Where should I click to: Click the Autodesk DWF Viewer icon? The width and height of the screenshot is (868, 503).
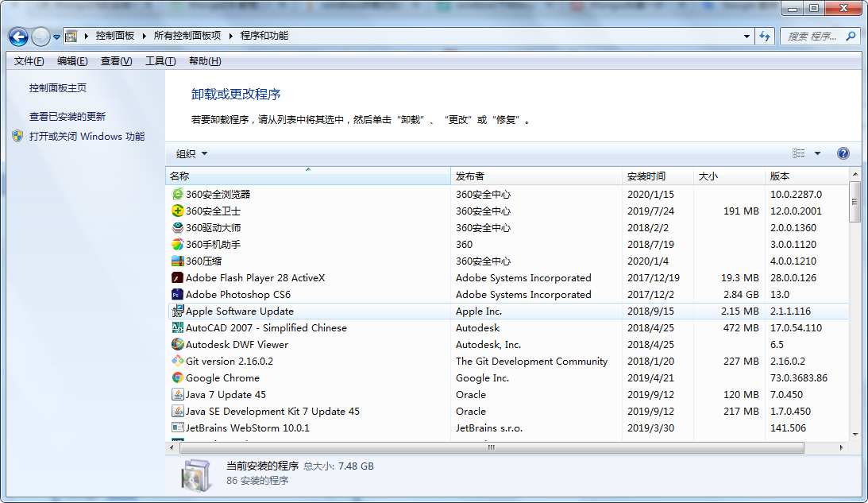coord(177,344)
